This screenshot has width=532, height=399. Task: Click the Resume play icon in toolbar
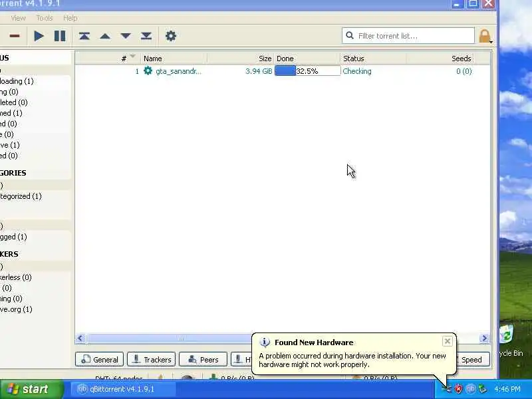pyautogui.click(x=39, y=36)
